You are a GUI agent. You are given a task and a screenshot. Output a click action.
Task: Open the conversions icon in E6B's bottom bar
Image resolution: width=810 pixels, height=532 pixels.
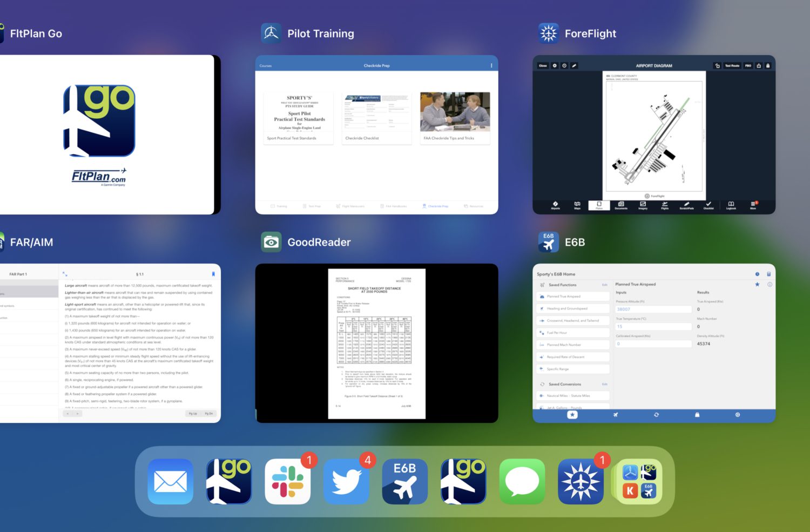click(x=656, y=415)
